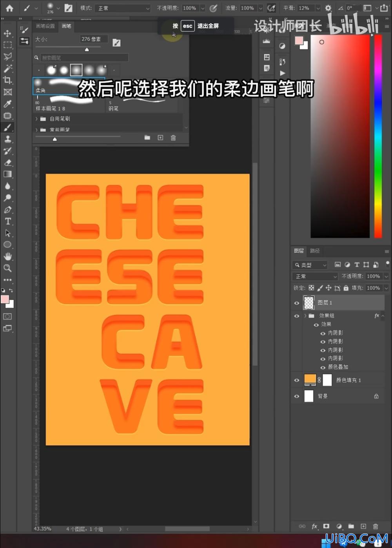Swap foreground and background colors

(11, 290)
